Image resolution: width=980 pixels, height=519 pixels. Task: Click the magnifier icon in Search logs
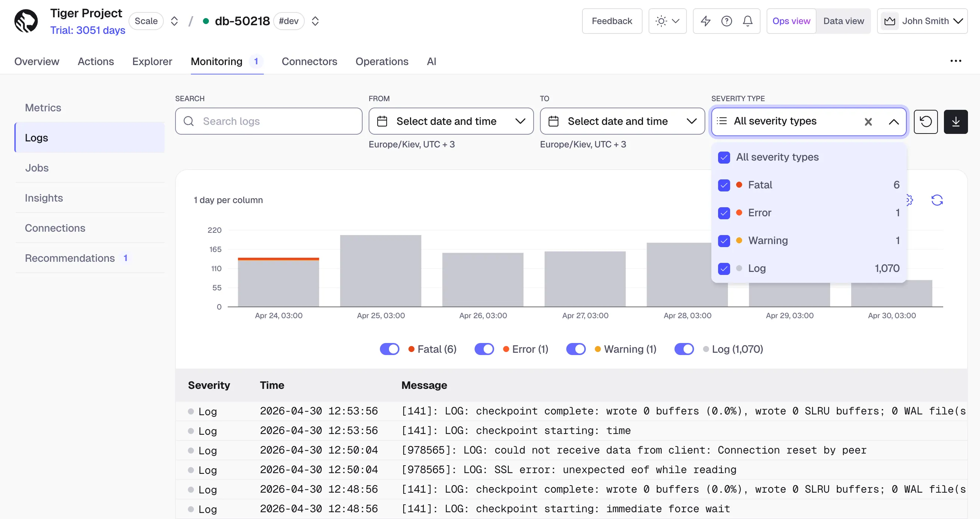[x=189, y=121]
